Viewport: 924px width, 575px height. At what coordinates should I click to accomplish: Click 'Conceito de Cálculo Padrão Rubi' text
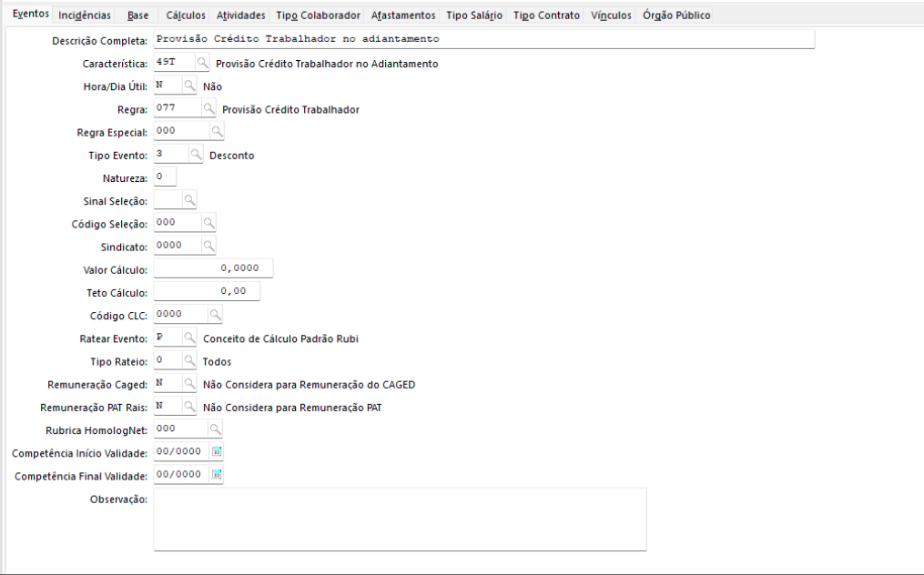(280, 338)
